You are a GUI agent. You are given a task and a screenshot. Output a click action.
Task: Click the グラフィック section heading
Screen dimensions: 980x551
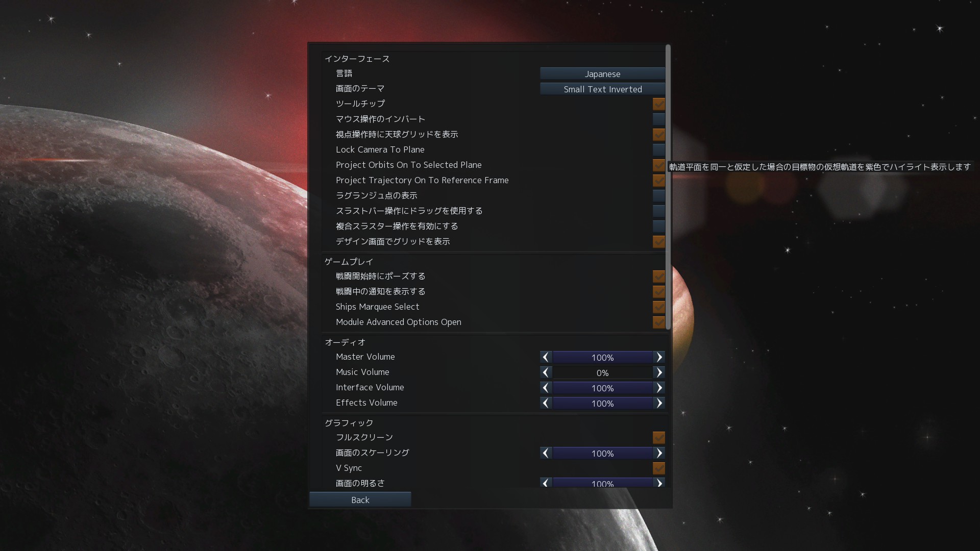point(349,423)
